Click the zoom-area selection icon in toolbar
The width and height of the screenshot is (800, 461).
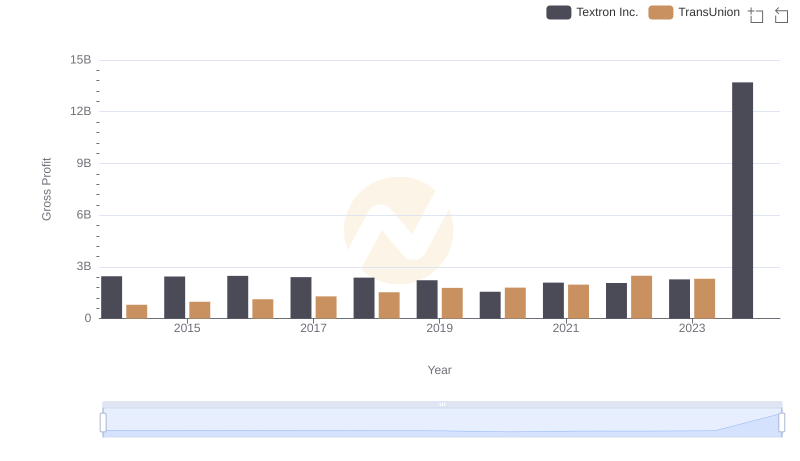point(756,15)
